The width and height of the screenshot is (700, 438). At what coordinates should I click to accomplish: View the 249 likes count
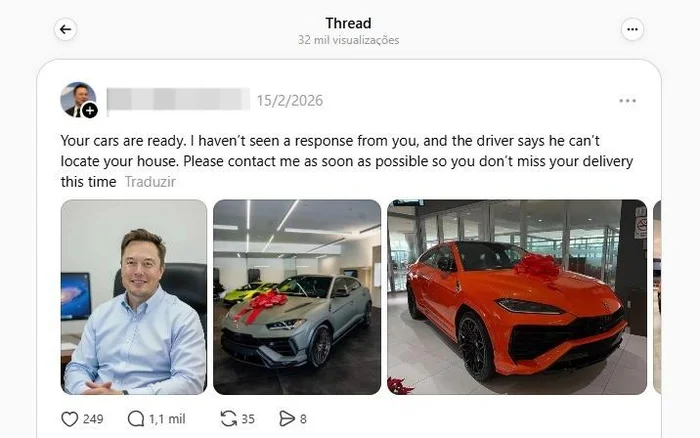93,419
